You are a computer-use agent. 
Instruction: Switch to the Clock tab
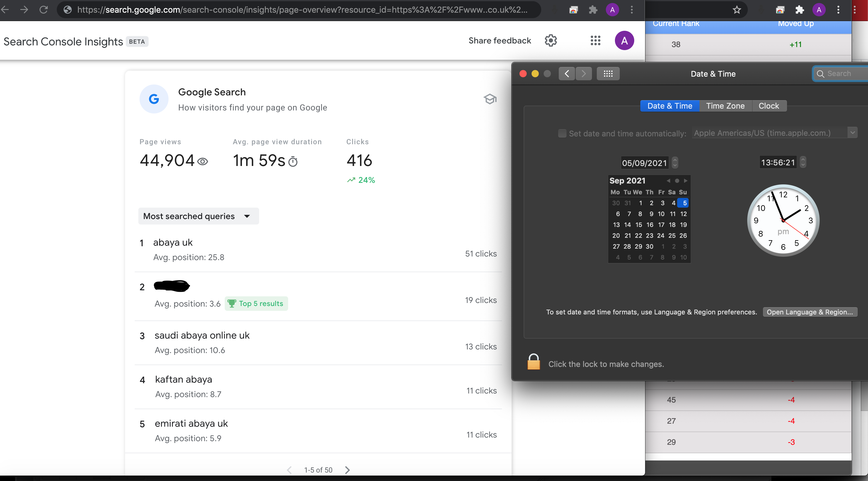(769, 106)
